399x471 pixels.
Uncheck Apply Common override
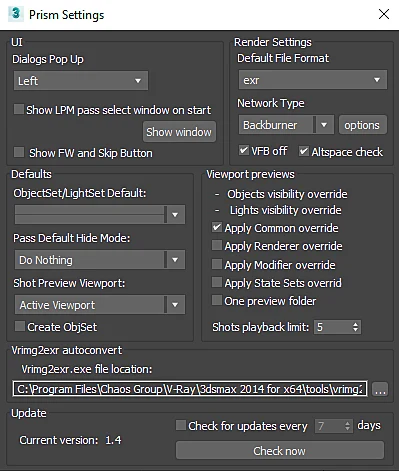click(x=217, y=228)
